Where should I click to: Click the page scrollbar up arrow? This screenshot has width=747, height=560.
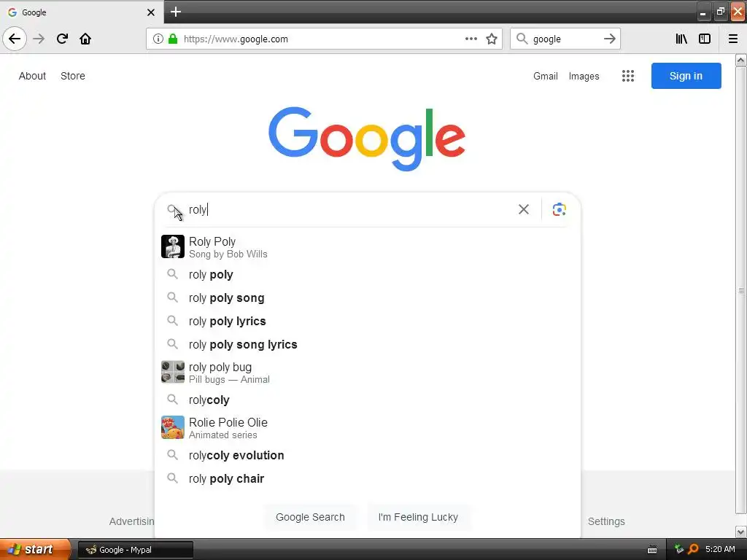[741, 61]
